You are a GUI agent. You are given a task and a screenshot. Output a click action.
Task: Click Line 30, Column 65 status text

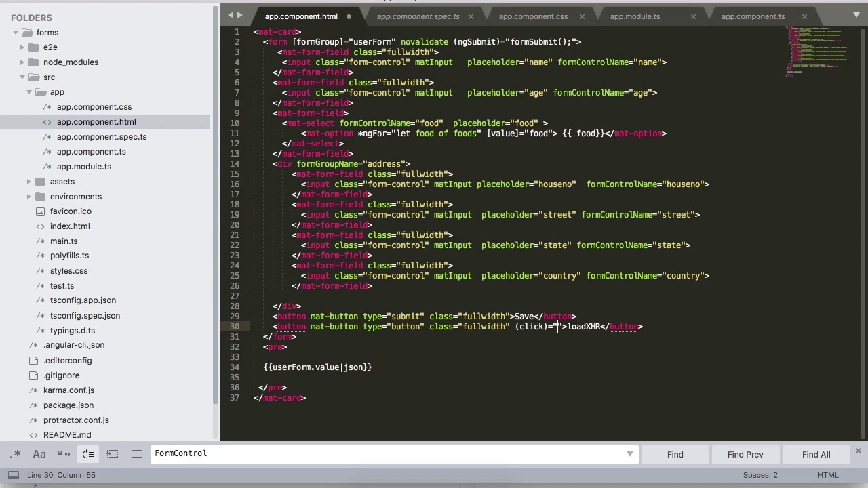61,475
